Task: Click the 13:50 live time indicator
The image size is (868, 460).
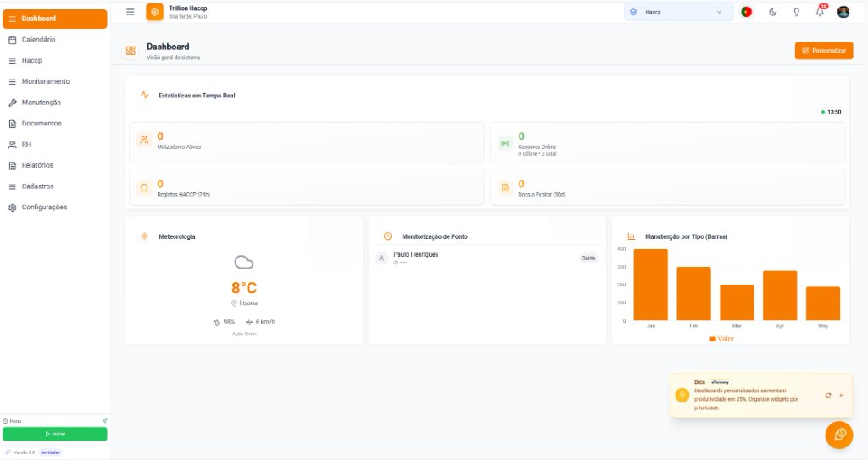Action: pos(831,112)
